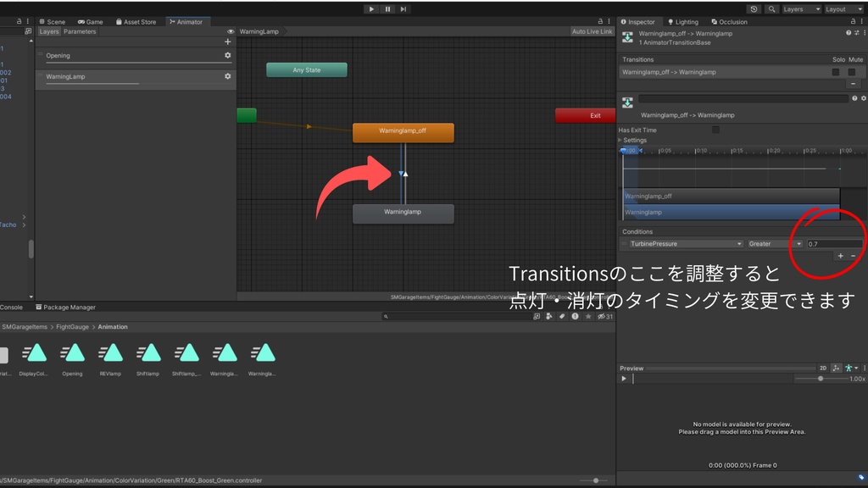This screenshot has width=868, height=488.
Task: Click the Warninglamp_off bar in transition timeline
Action: click(x=732, y=196)
